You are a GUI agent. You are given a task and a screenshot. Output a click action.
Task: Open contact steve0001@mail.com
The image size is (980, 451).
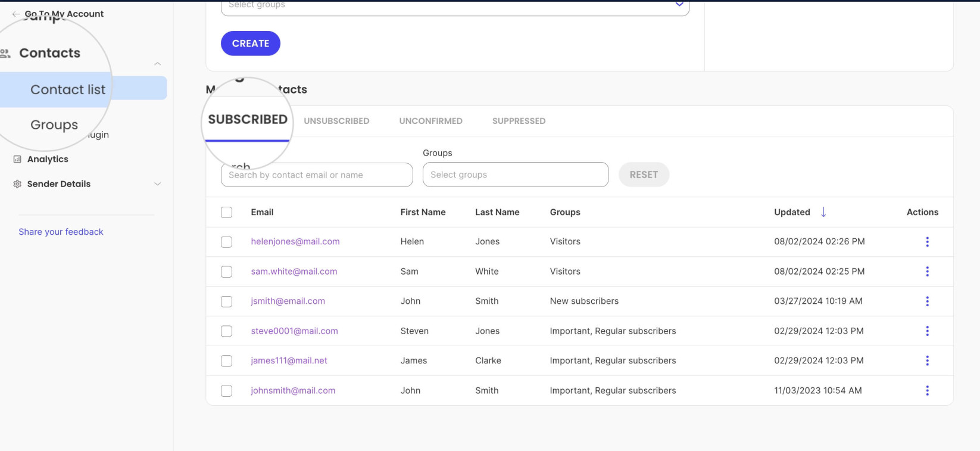294,331
